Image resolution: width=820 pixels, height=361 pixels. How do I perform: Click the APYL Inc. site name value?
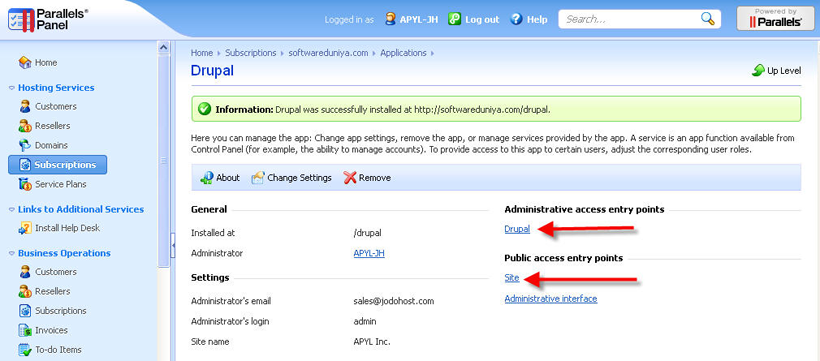click(x=372, y=342)
